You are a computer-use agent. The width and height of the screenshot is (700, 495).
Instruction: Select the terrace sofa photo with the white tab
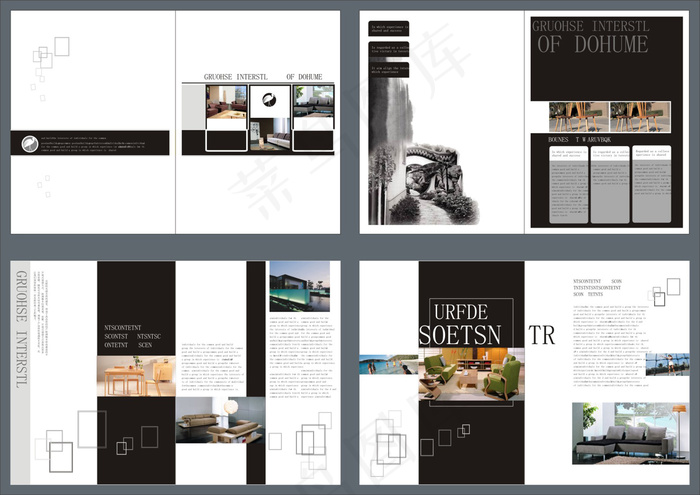coord(313,101)
